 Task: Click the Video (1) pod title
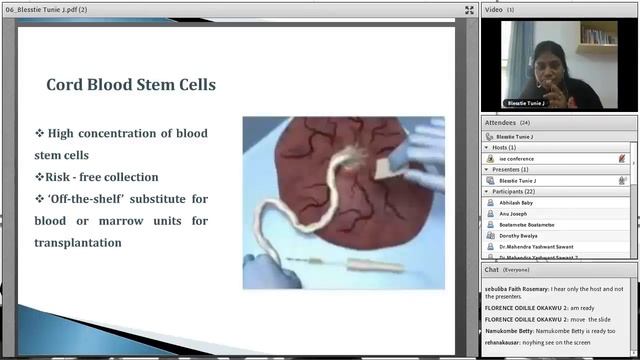(x=500, y=9)
